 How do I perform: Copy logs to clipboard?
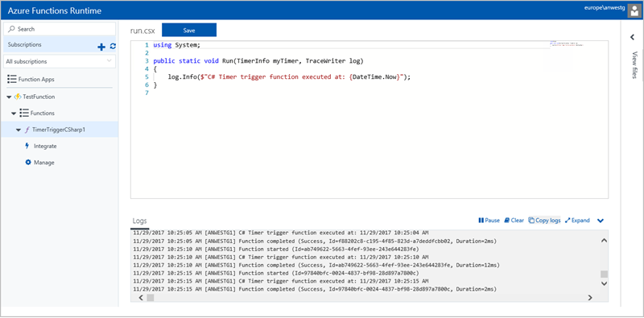click(x=545, y=221)
